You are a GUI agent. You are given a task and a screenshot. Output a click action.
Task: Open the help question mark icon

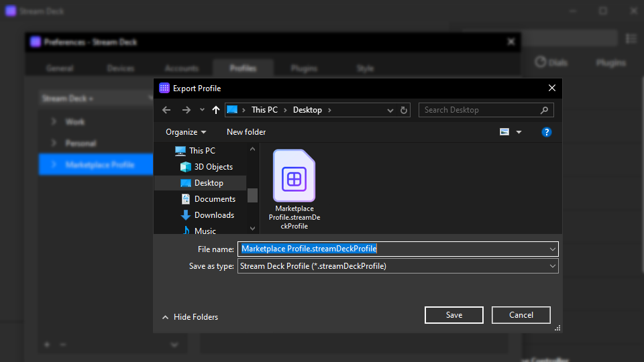[x=547, y=132]
